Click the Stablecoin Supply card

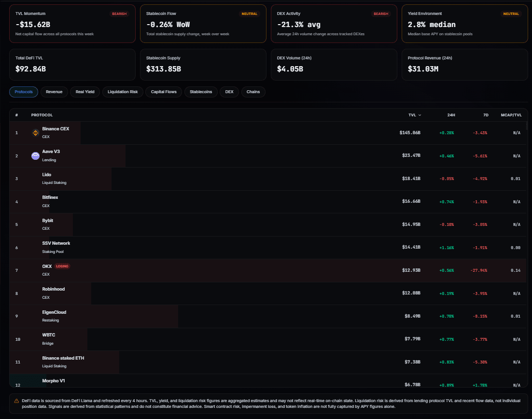point(203,65)
